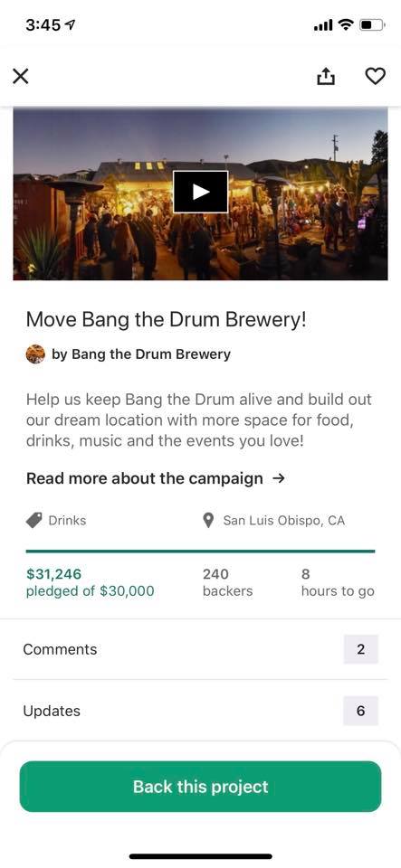Viewport: 401px width, 868px height.
Task: Open the by Bang the Drum Brewery creator link
Action: pos(141,354)
